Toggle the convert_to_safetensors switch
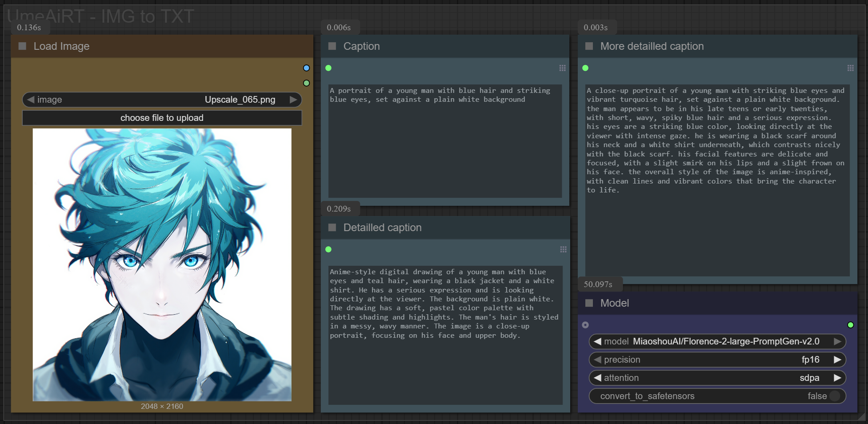868x424 pixels. 834,396
